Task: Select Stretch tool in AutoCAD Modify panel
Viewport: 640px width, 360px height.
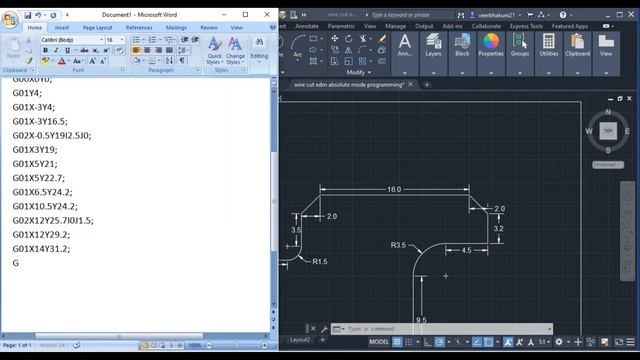Action: pos(335,61)
